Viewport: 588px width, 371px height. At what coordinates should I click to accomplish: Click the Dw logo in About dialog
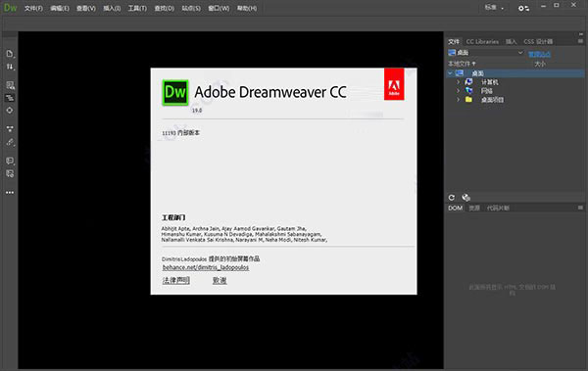click(x=175, y=93)
